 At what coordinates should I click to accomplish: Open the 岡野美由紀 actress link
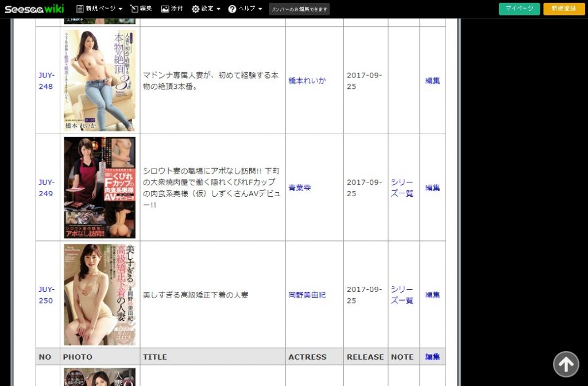307,295
